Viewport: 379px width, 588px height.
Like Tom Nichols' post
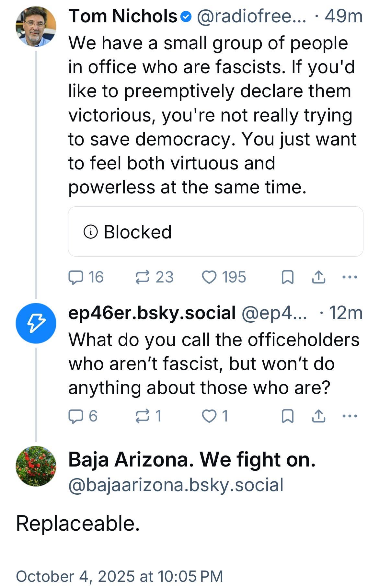click(x=209, y=277)
